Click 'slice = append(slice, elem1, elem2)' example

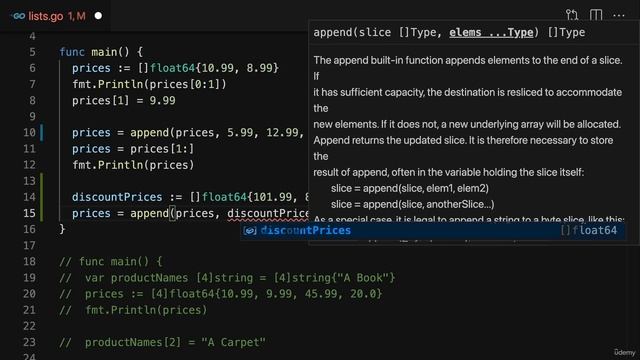410,189
